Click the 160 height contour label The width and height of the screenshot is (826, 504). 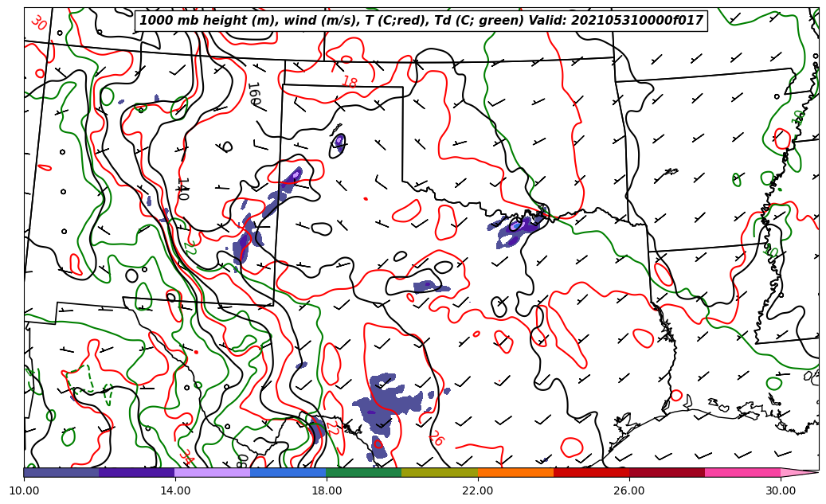pyautogui.click(x=254, y=95)
